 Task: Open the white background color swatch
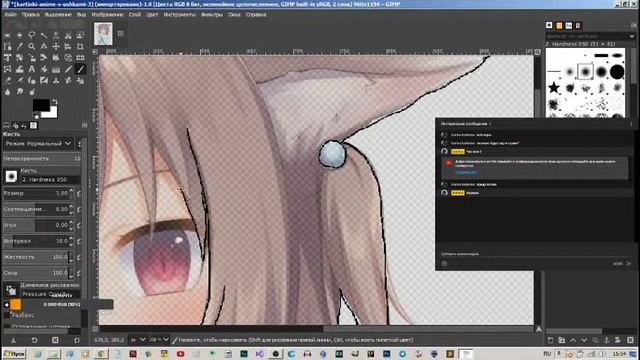52,113
